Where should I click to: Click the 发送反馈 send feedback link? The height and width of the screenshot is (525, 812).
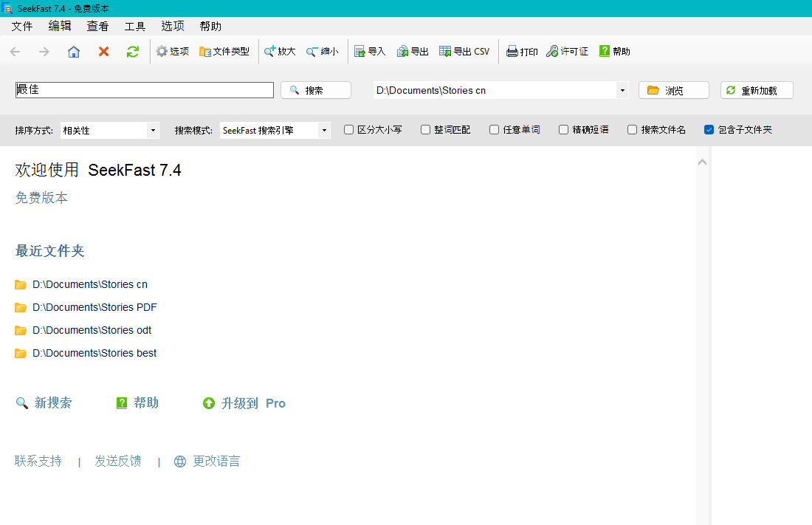tap(118, 461)
